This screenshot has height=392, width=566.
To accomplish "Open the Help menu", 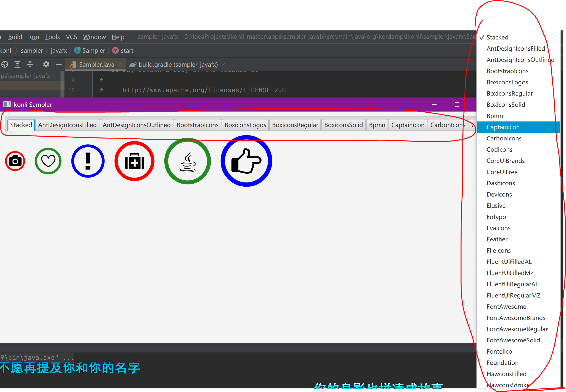I will 118,37.
